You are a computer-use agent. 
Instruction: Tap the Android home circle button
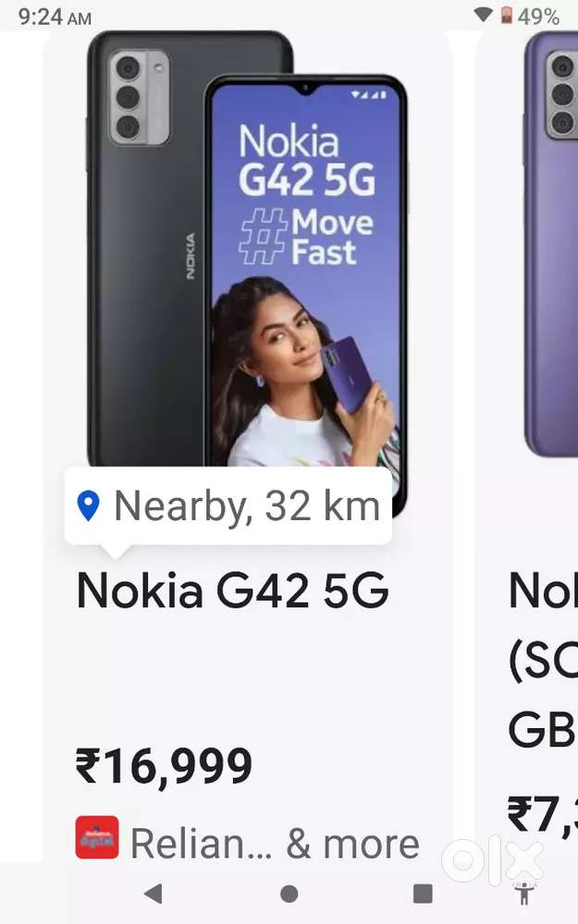click(289, 894)
